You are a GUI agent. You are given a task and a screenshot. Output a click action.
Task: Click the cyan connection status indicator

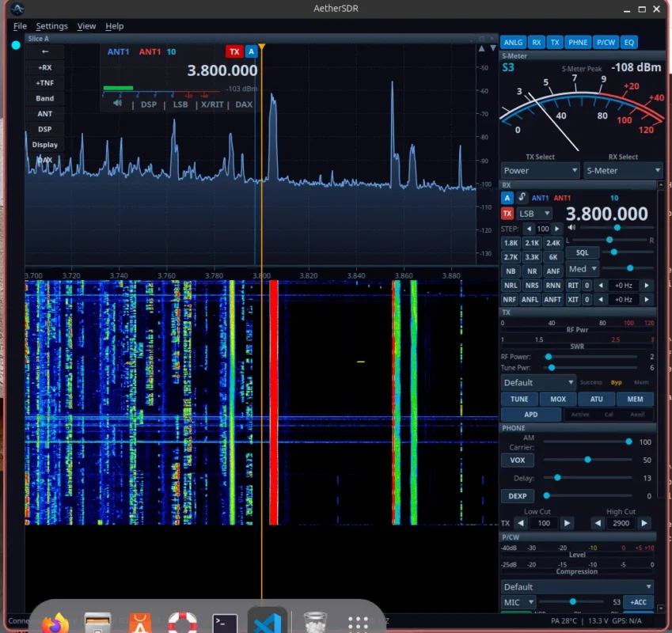pos(16,45)
